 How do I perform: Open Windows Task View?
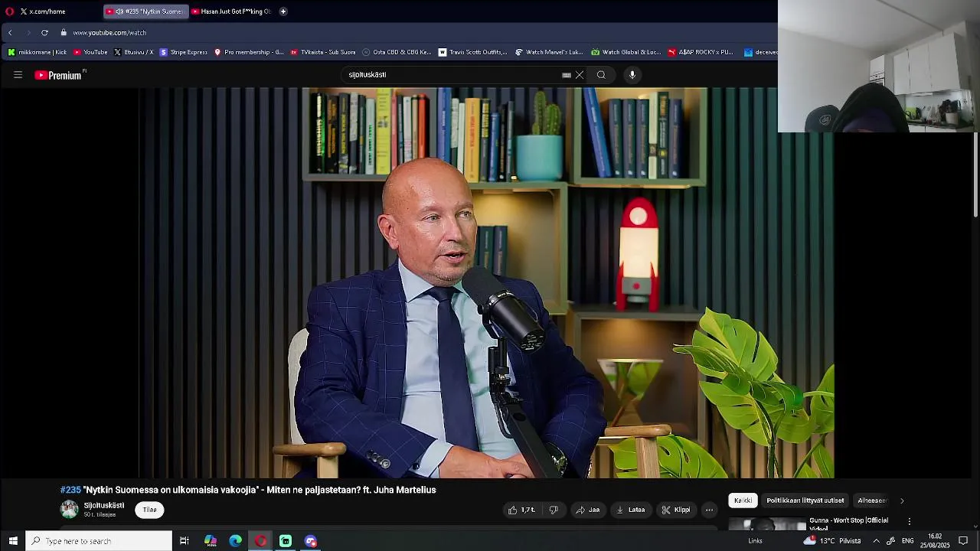click(x=185, y=541)
